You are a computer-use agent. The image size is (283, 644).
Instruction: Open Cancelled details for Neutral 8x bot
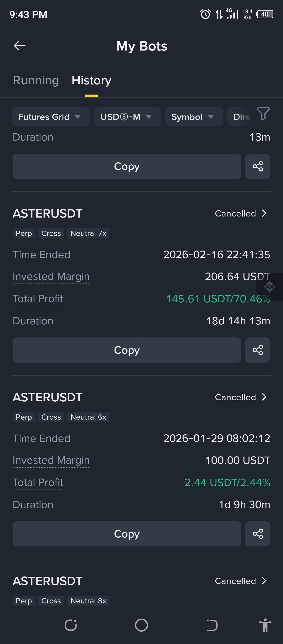pyautogui.click(x=241, y=581)
